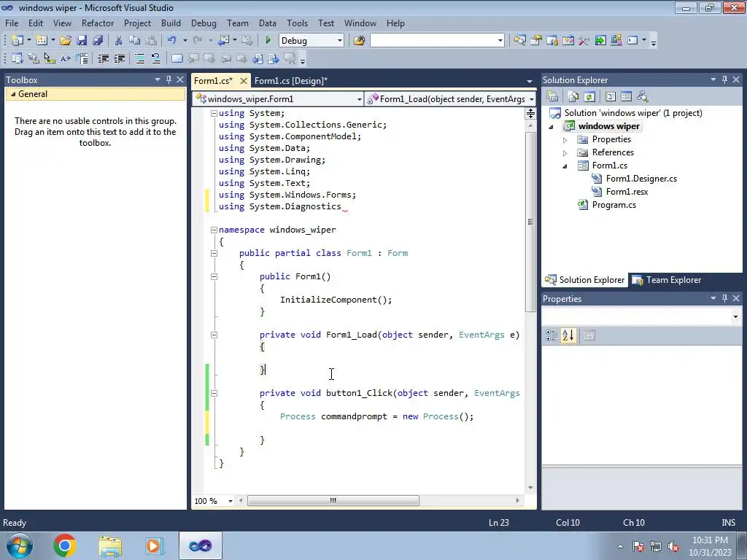This screenshot has height=560, width=747.
Task: Open the Properties object selector dropdown
Action: tap(735, 316)
